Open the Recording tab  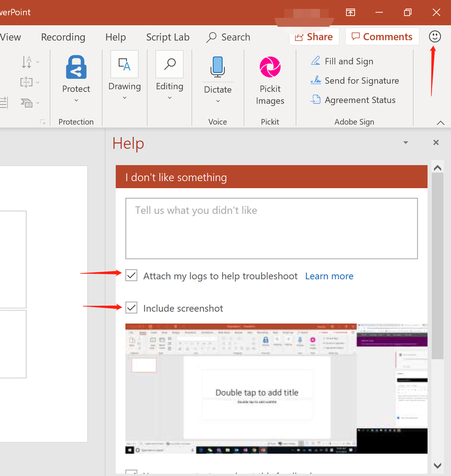(x=63, y=37)
